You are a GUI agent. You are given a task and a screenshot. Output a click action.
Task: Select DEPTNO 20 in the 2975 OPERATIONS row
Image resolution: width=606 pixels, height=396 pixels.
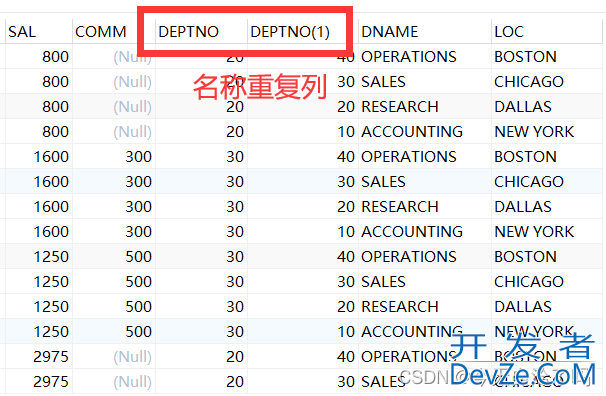point(235,357)
